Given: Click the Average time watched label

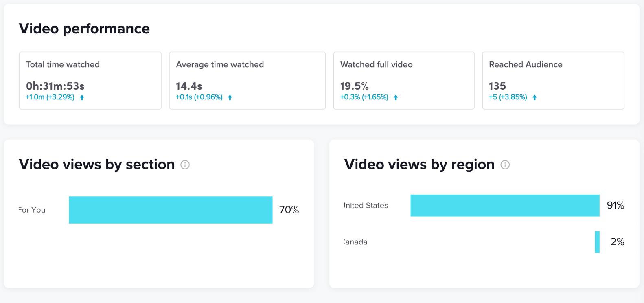Looking at the screenshot, I should click(x=220, y=64).
